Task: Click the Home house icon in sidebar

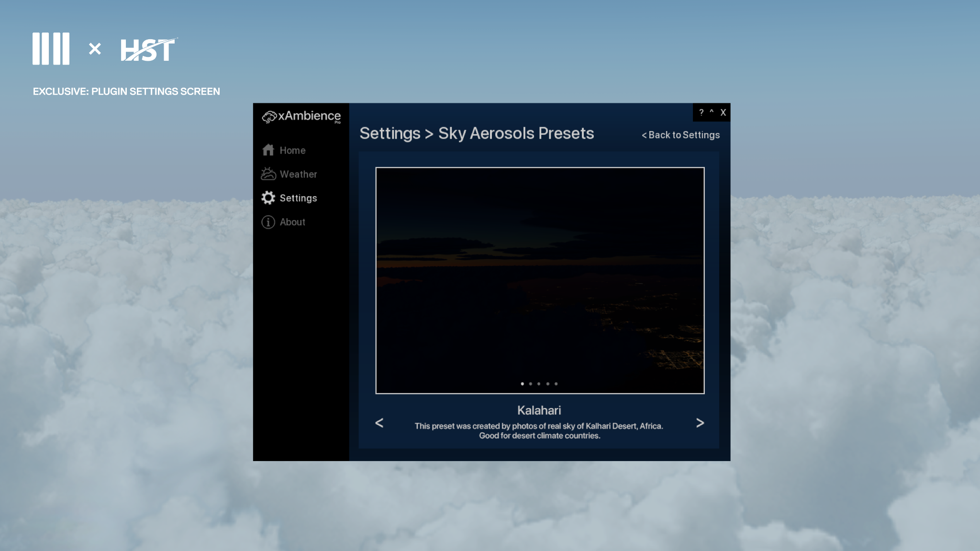Action: pyautogui.click(x=268, y=150)
